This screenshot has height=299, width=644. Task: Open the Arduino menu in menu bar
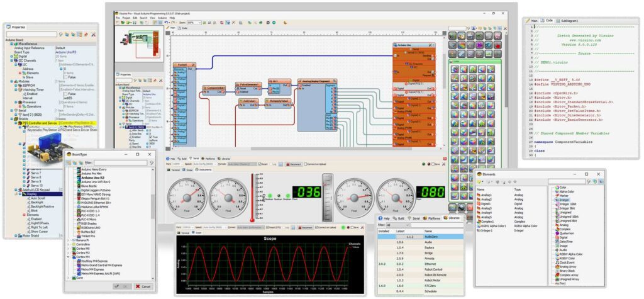pyautogui.click(x=163, y=18)
